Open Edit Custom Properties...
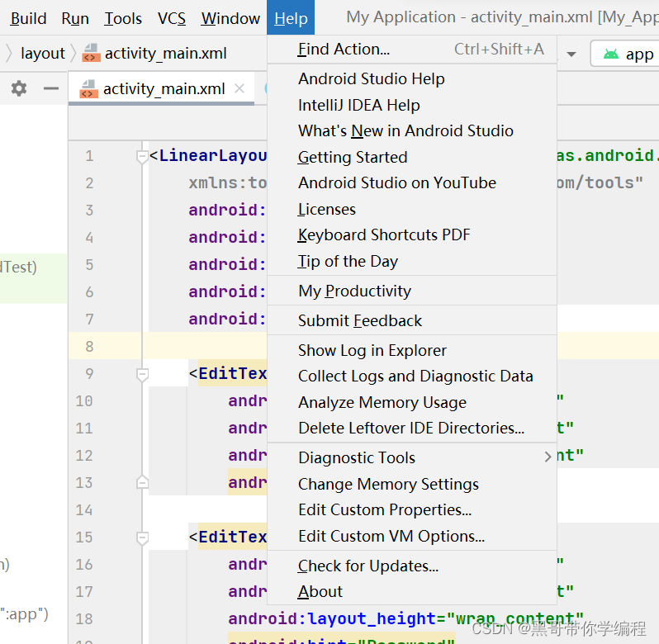The image size is (659, 644). click(412, 510)
